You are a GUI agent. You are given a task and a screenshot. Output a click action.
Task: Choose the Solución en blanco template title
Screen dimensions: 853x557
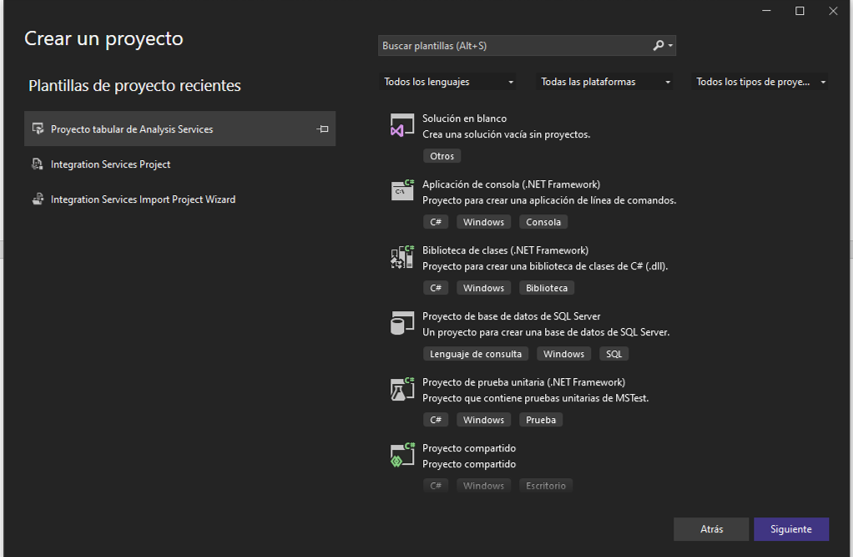pyautogui.click(x=464, y=118)
